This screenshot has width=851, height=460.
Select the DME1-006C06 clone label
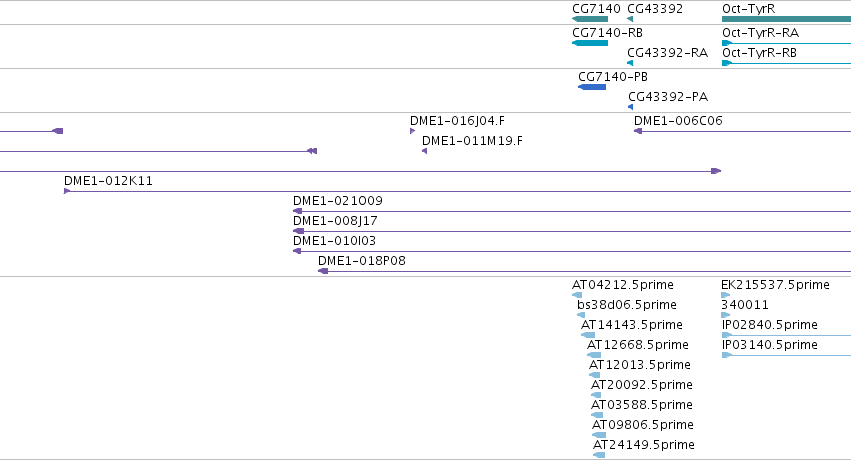[678, 120]
